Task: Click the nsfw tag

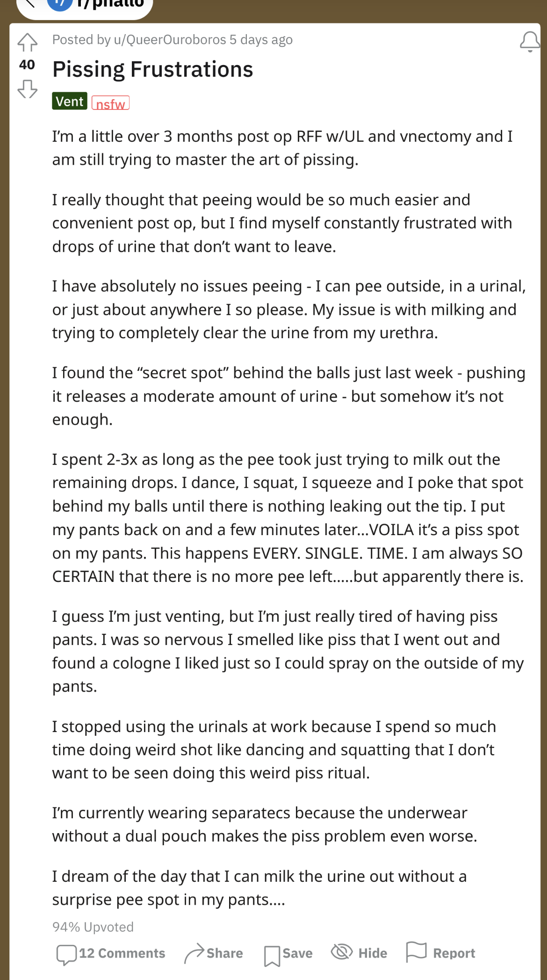Action: click(x=110, y=103)
